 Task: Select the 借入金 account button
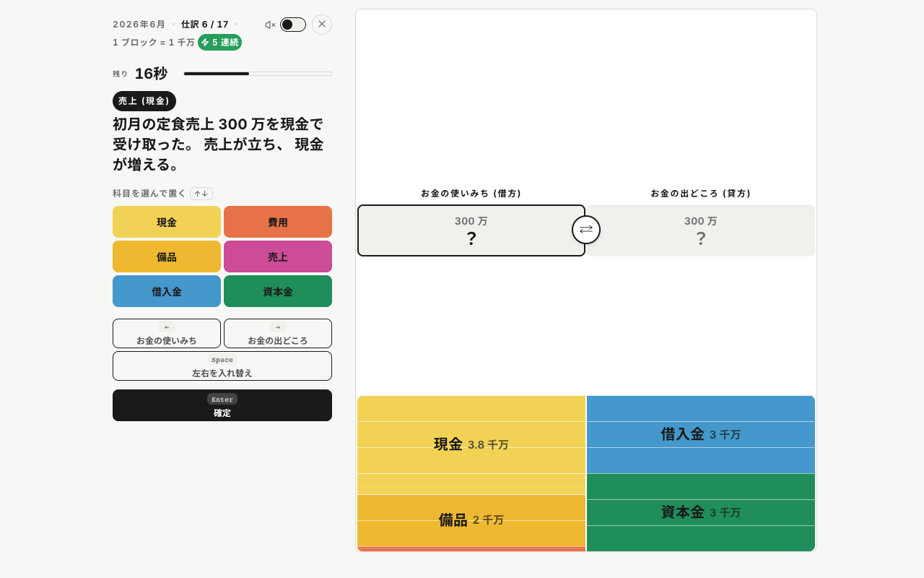167,291
